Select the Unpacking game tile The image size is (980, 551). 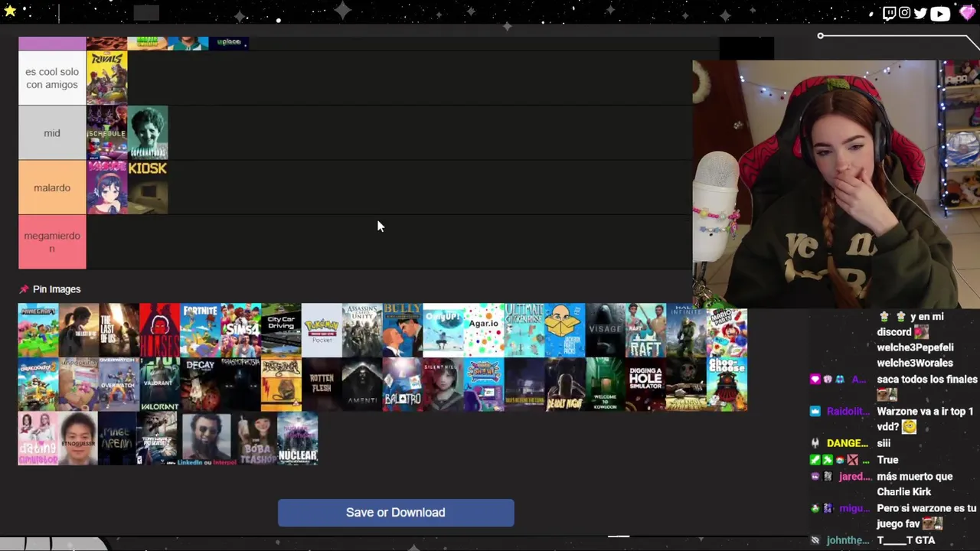[x=79, y=384]
